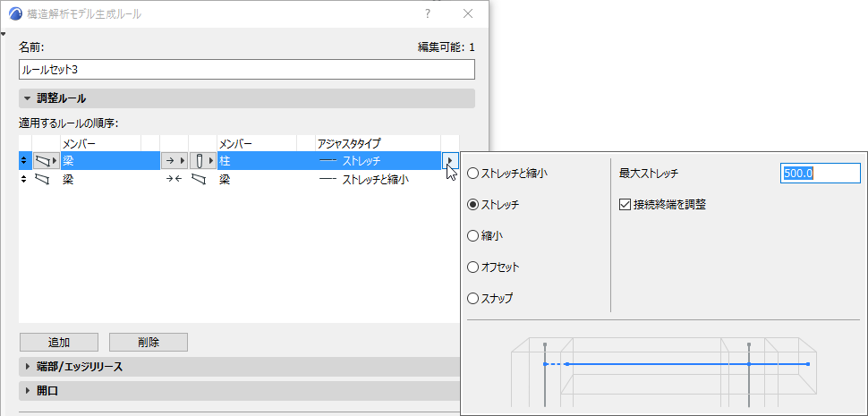
Task: Click the 最大ストレッチ value field
Action: tap(821, 174)
